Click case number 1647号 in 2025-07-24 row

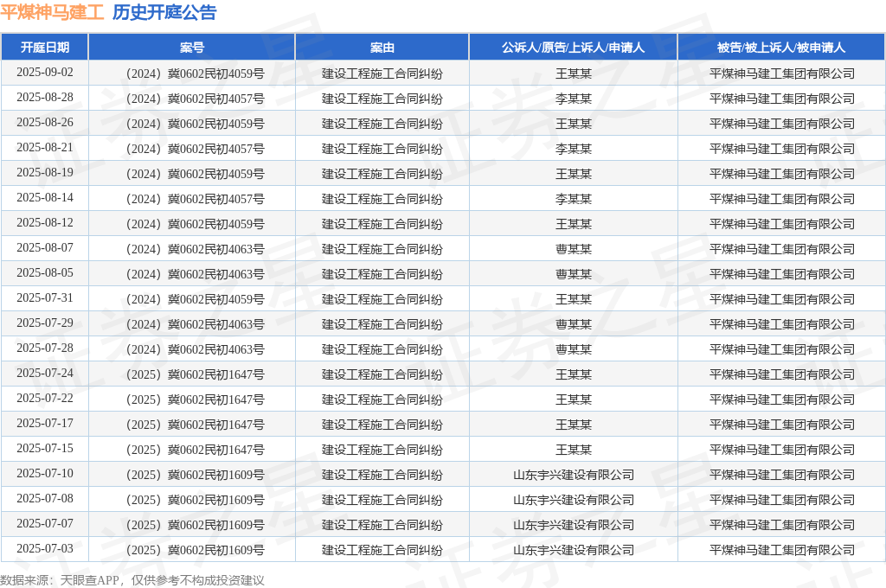pos(192,374)
